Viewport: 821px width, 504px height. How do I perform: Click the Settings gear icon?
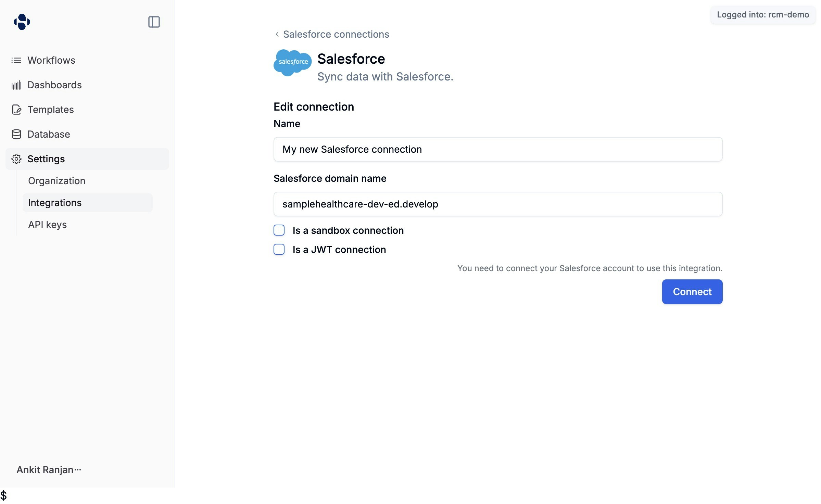(16, 159)
